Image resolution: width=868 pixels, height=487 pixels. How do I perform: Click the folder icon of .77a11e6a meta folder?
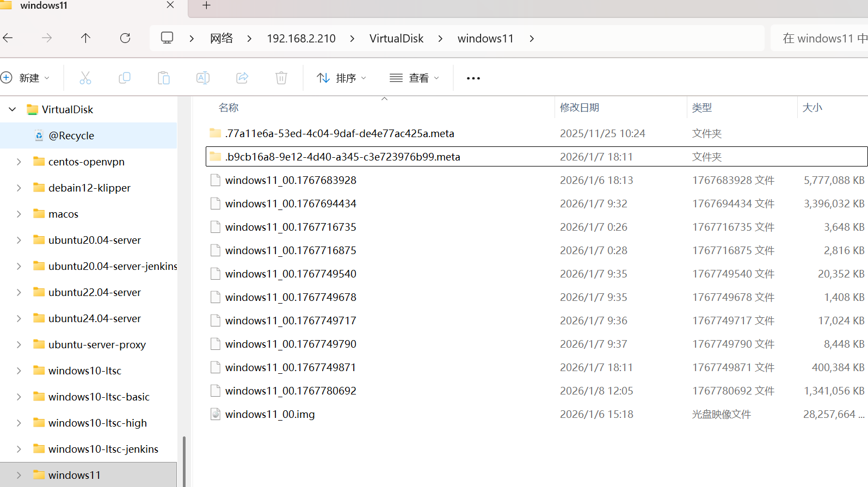(216, 133)
